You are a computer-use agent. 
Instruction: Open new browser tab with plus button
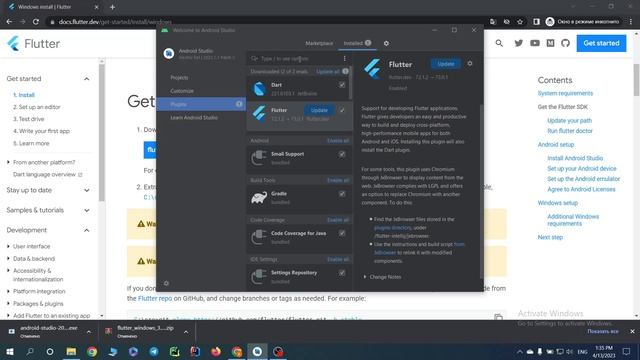(x=112, y=7)
